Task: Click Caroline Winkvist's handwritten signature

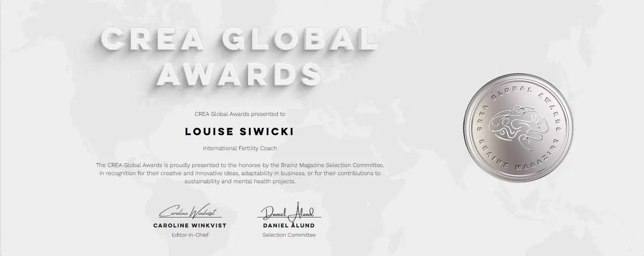Action: [188, 212]
